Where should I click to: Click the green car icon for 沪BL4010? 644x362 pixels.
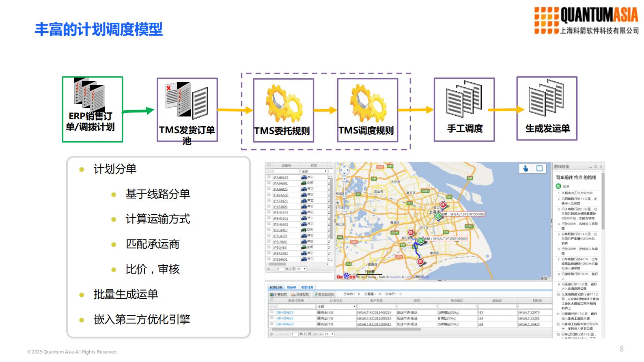click(304, 230)
